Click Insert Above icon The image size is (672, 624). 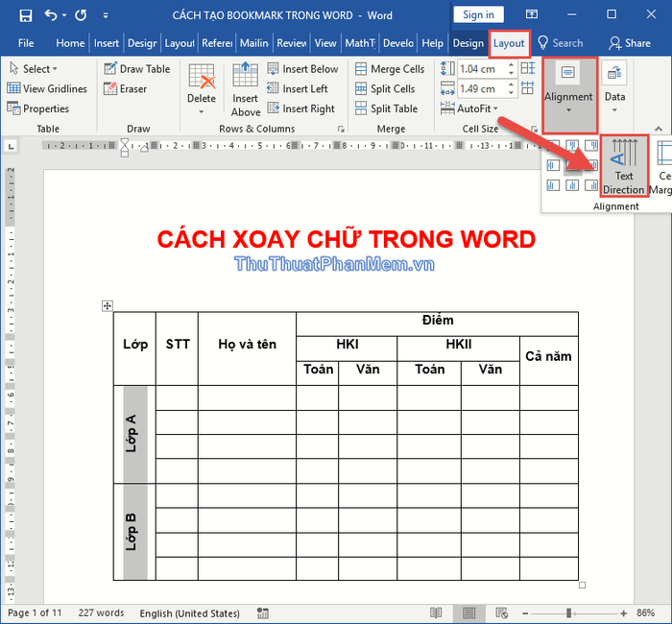click(245, 75)
